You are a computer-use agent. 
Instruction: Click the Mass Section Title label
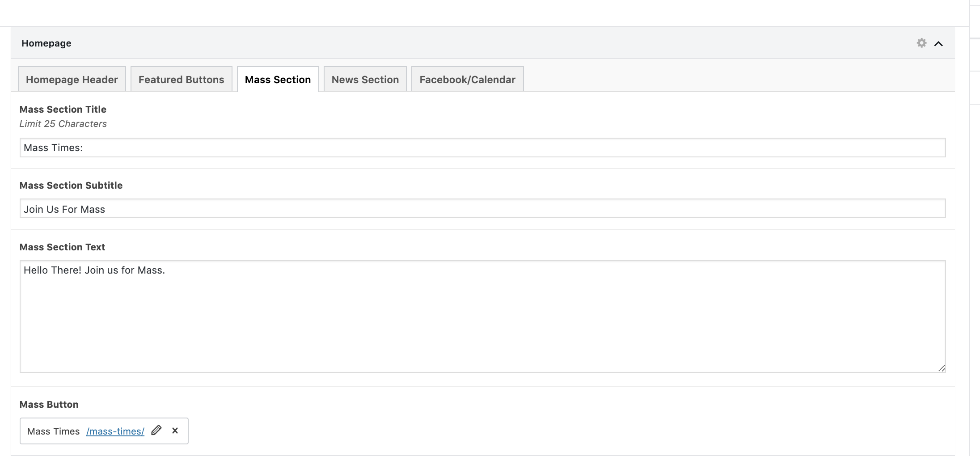point(63,110)
